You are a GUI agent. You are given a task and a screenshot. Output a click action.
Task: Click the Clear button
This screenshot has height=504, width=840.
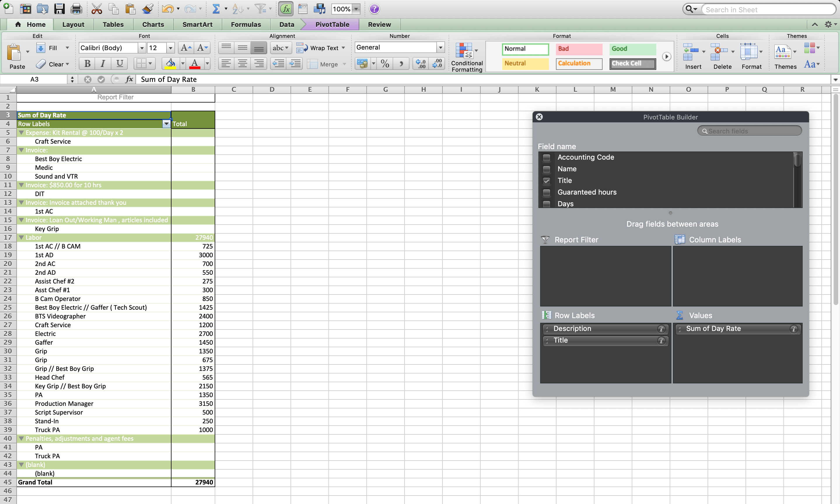click(x=53, y=64)
